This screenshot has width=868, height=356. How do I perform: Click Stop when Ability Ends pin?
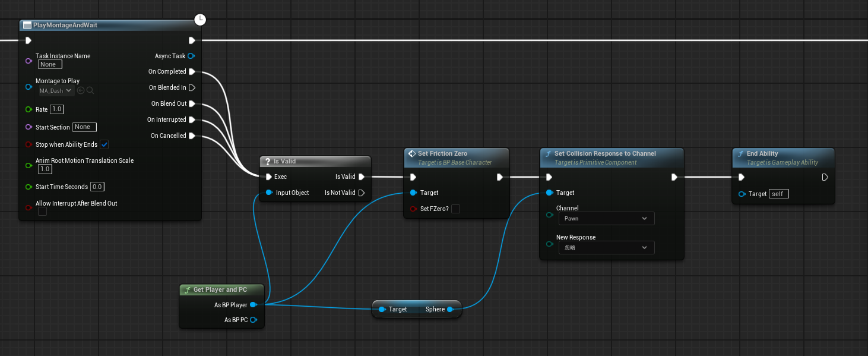[28, 144]
